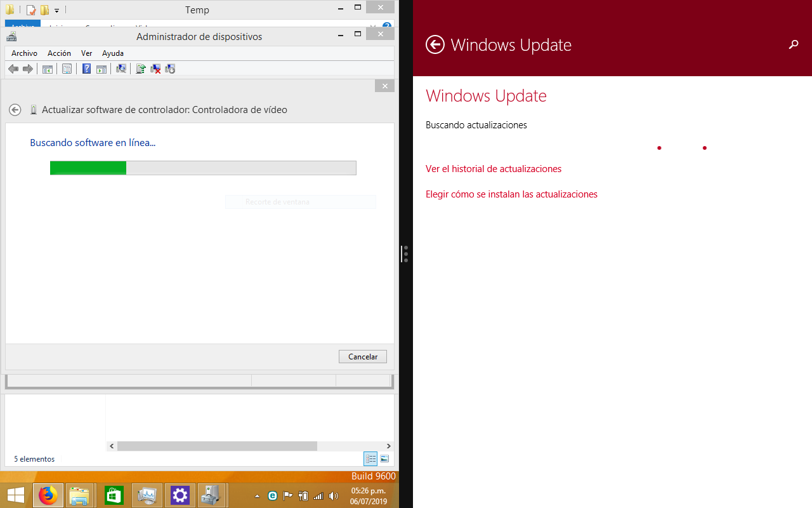Click network signal tray icon

pyautogui.click(x=318, y=496)
